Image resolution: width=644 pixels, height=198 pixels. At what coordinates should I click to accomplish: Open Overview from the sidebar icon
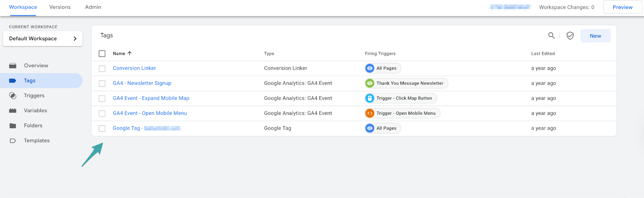[13, 66]
